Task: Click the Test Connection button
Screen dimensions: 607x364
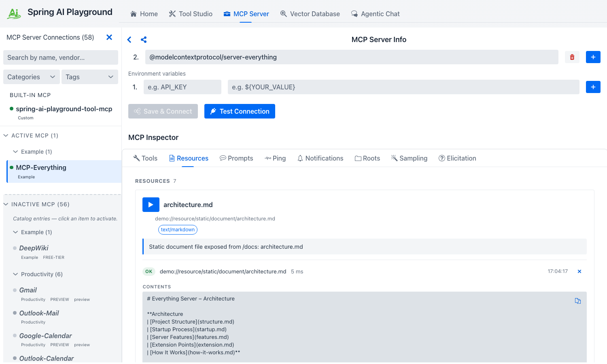Action: (x=240, y=111)
